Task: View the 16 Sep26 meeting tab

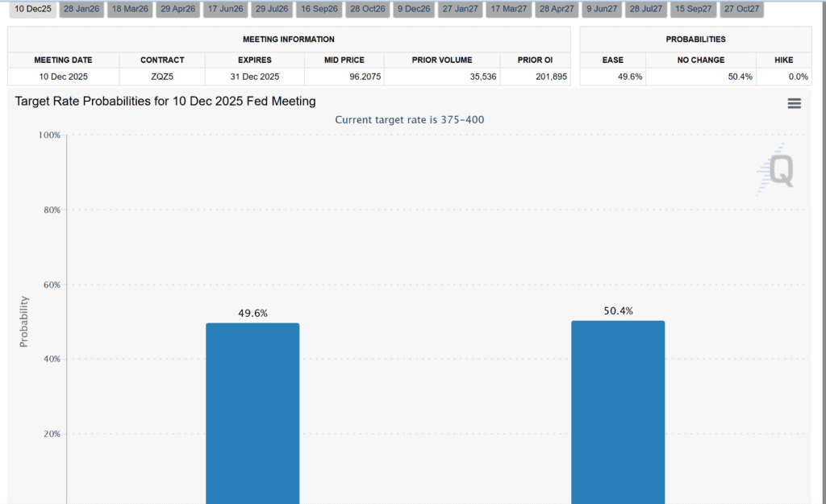Action: pos(319,9)
